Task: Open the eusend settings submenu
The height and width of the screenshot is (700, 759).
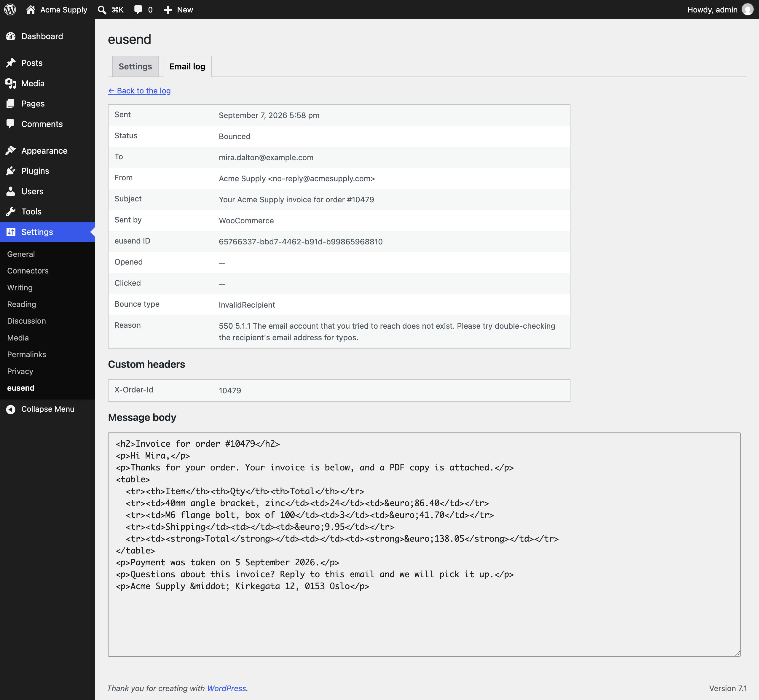Action: pos(21,388)
